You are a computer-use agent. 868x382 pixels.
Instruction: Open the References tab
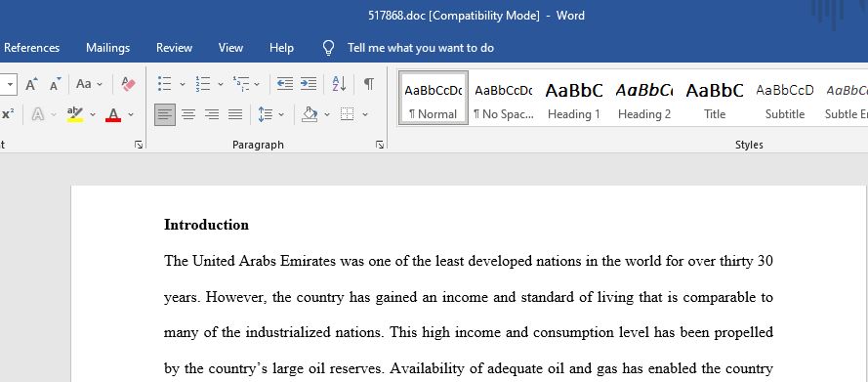[x=31, y=48]
